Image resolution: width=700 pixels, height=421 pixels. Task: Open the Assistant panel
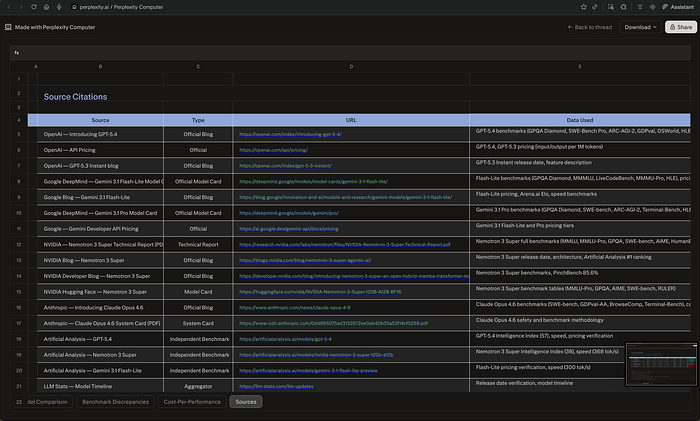678,7
